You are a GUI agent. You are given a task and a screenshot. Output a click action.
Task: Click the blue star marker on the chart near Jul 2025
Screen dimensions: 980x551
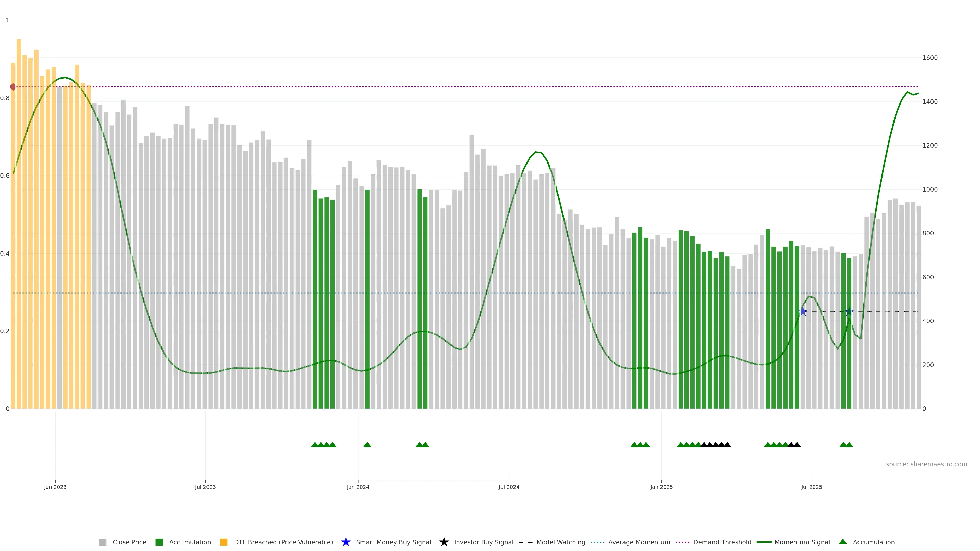pos(803,312)
